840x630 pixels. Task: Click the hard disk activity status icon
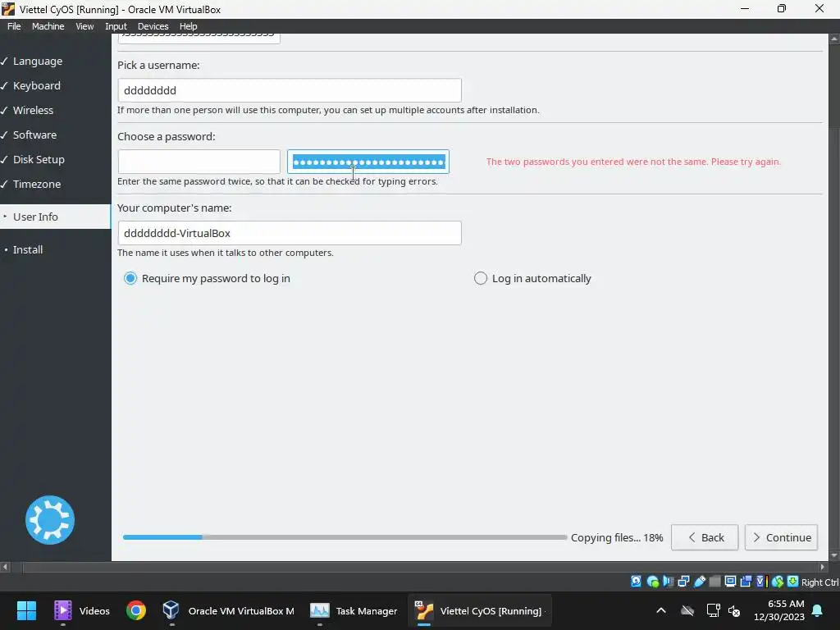point(636,582)
